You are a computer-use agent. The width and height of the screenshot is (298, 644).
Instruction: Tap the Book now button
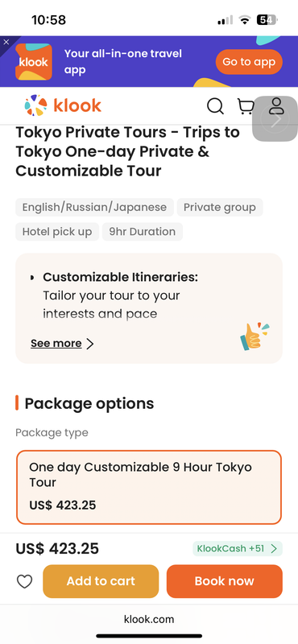[x=225, y=581]
